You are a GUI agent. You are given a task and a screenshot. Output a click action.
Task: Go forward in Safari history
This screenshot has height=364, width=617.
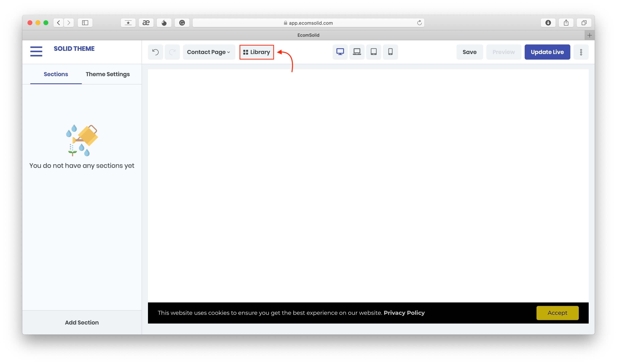[x=69, y=23]
